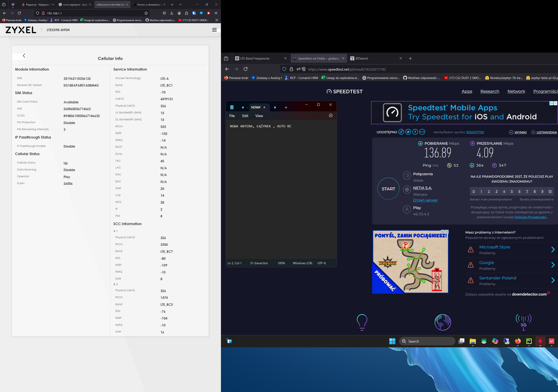This screenshot has height=392, width=558.
Task: Open File Explorer from taskbar
Action: tap(473, 341)
